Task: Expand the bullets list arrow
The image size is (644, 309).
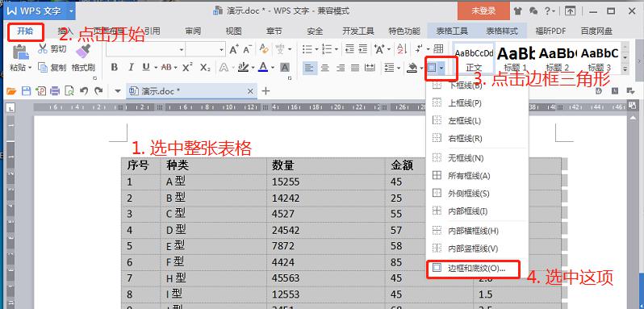Action: tap(316, 50)
